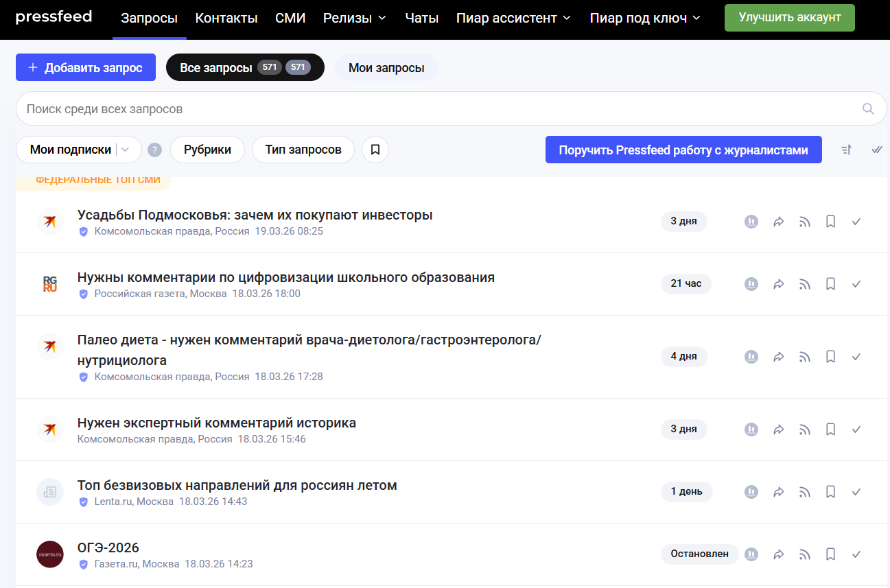Switch to Мои запросы tab

pyautogui.click(x=386, y=68)
